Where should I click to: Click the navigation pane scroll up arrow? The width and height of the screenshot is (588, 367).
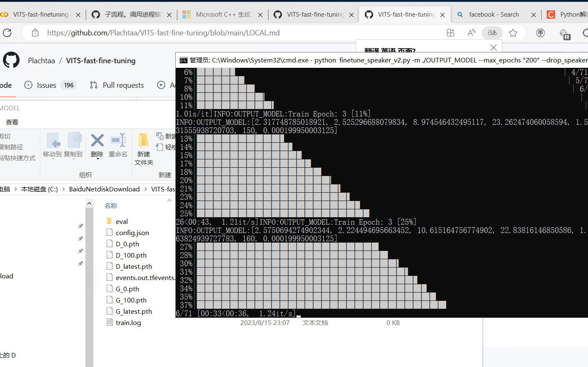pos(89,203)
